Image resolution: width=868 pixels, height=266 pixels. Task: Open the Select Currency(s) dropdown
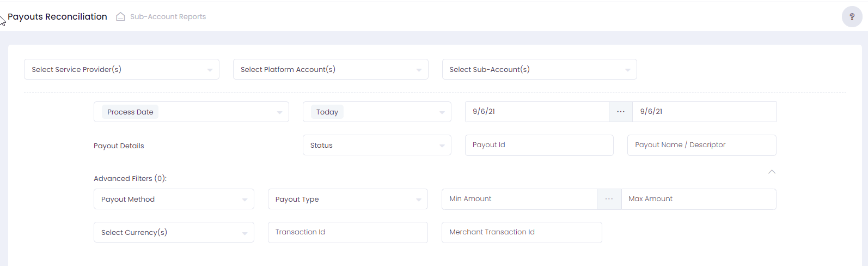[174, 232]
